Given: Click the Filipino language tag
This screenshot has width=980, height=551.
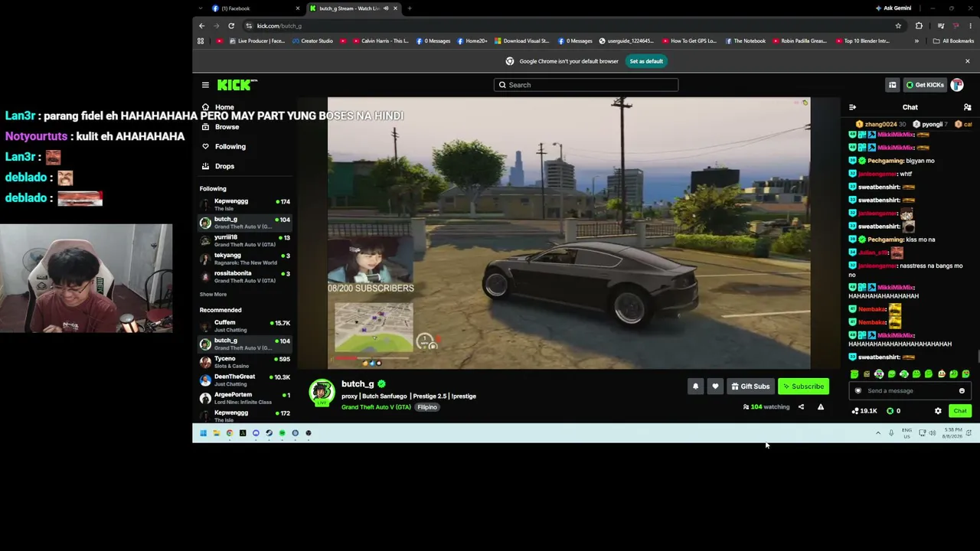Looking at the screenshot, I should pyautogui.click(x=427, y=407).
